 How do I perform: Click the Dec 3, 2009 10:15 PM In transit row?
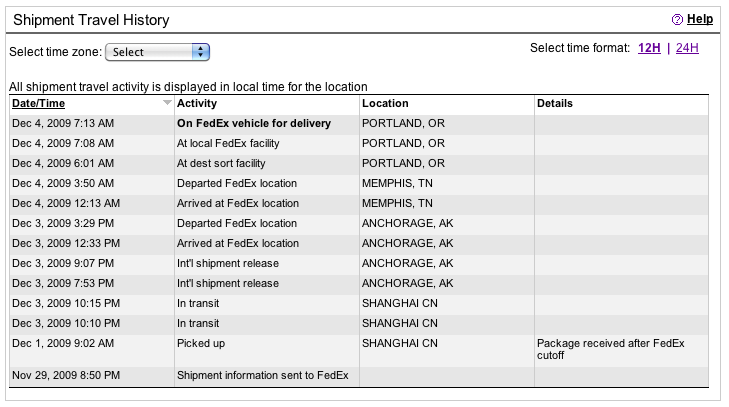(x=197, y=304)
